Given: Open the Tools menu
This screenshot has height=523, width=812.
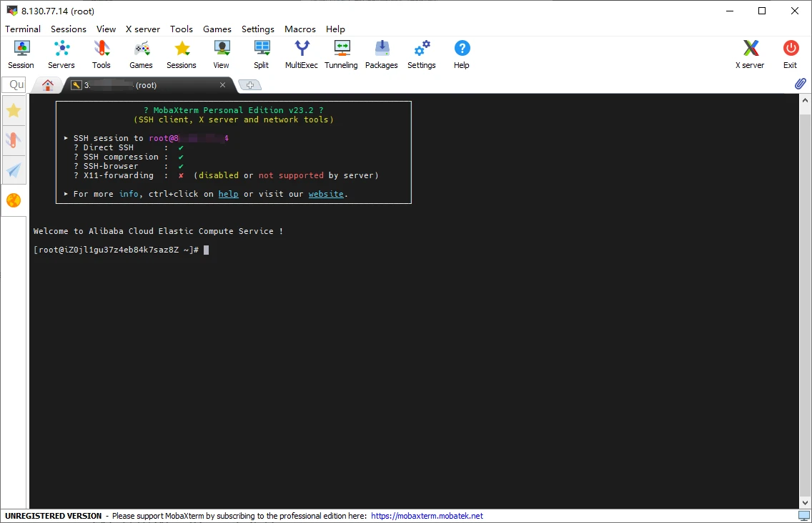Looking at the screenshot, I should 182,29.
